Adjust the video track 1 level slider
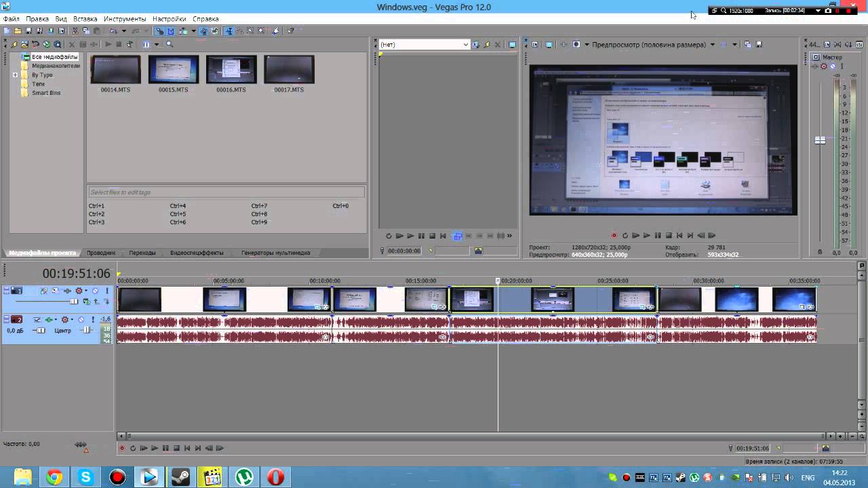This screenshot has height=488, width=868. (74, 302)
